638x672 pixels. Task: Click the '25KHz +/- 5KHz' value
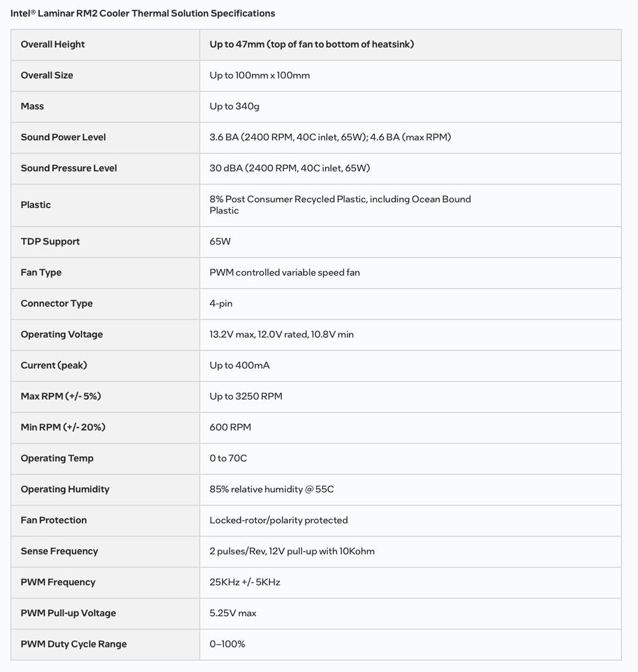(245, 582)
